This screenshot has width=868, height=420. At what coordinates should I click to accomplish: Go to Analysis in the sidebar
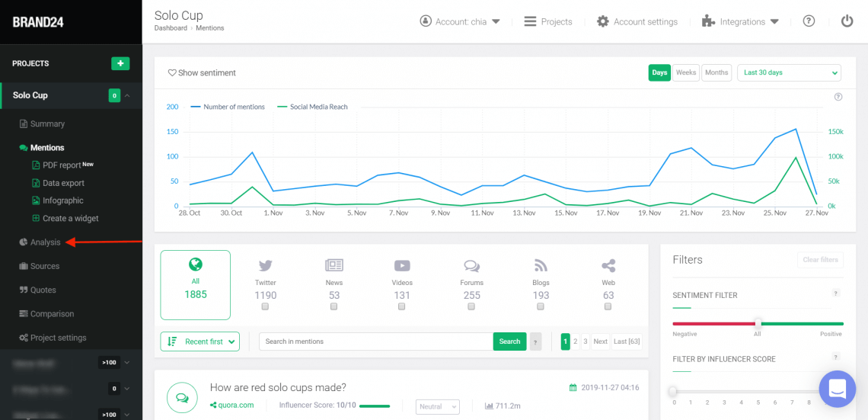coord(40,242)
